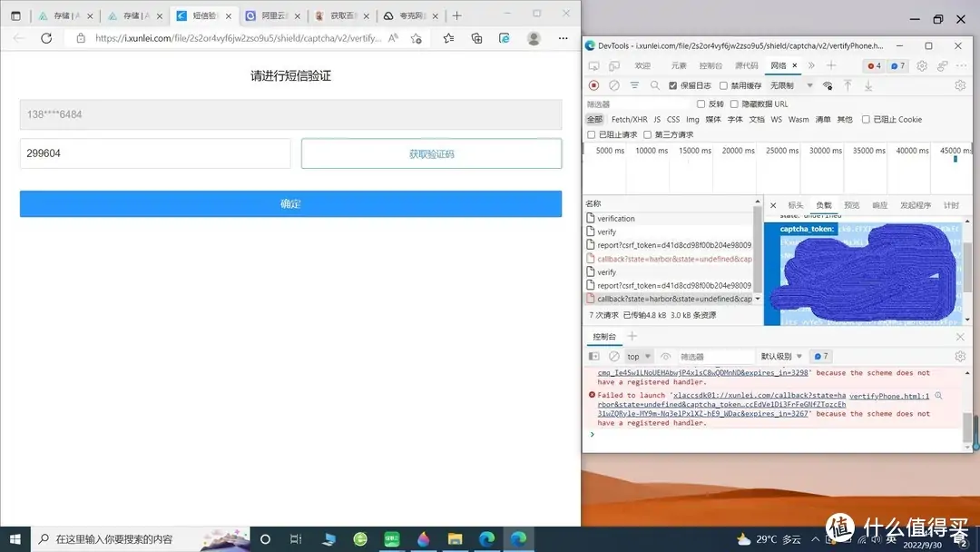980x552 pixels.
Task: Export HAR file via the download arrow icon
Action: [868, 86]
